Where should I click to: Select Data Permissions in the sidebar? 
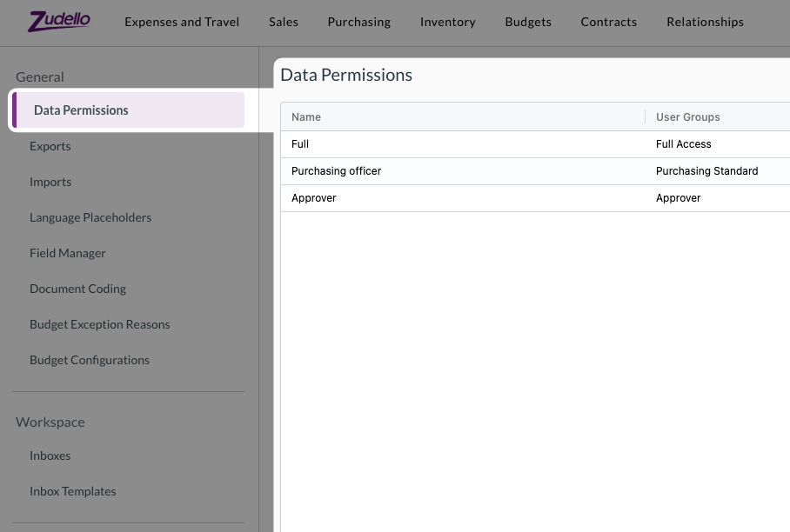click(x=81, y=110)
